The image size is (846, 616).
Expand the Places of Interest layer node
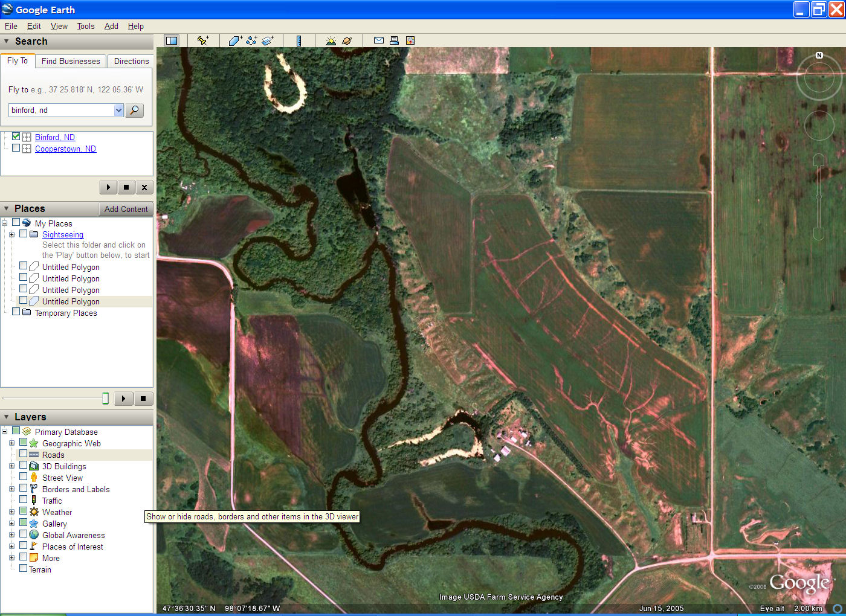pos(11,547)
